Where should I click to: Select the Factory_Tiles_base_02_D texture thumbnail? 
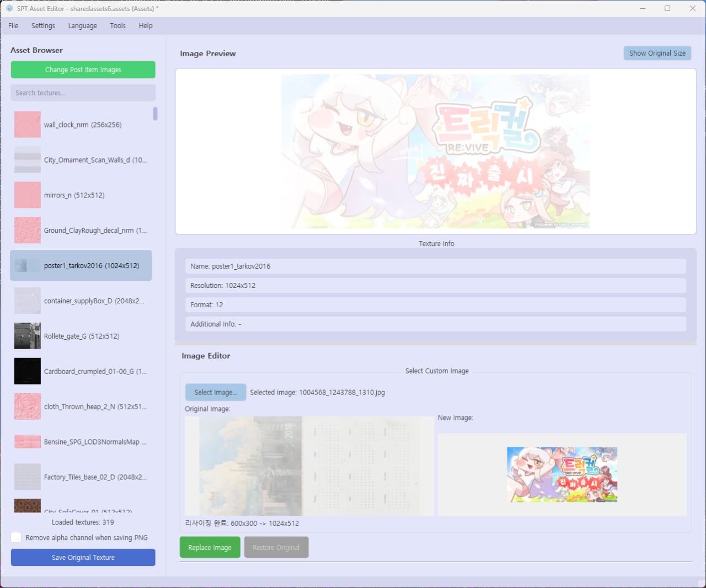[x=28, y=477]
